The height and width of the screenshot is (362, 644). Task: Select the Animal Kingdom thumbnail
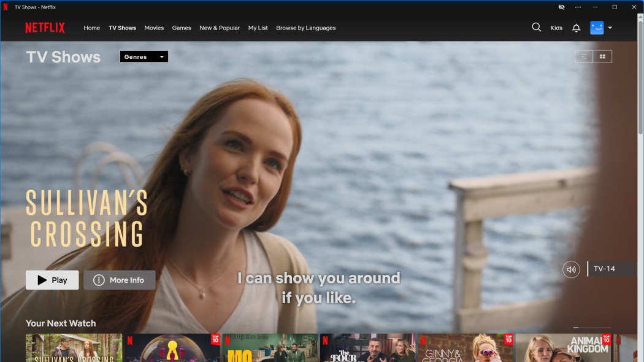563,349
